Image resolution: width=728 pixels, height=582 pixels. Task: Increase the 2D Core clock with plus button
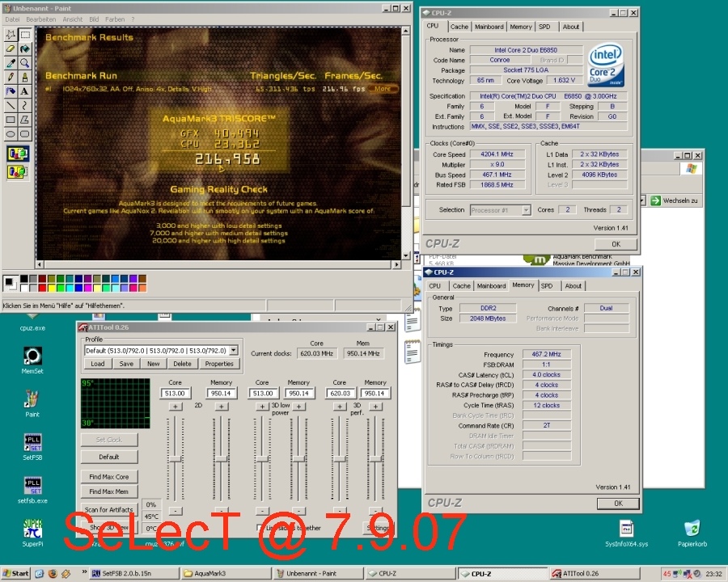175,407
